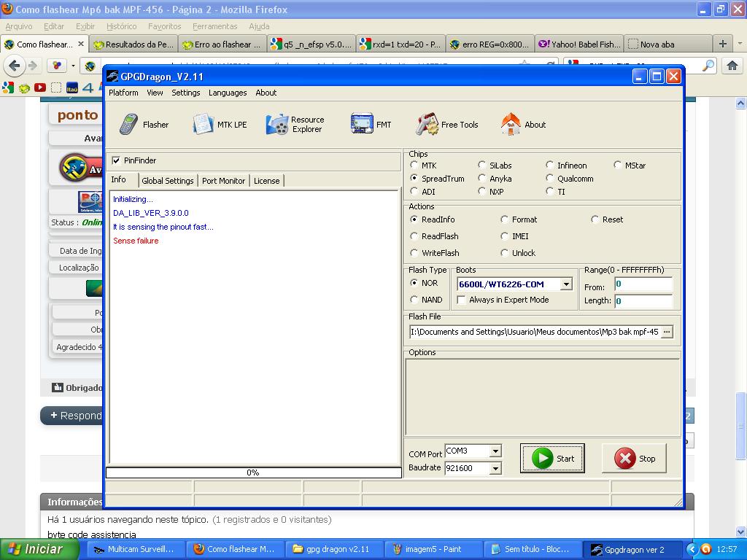Switch to the Global Settings tab
The height and width of the screenshot is (560, 747).
coord(168,181)
